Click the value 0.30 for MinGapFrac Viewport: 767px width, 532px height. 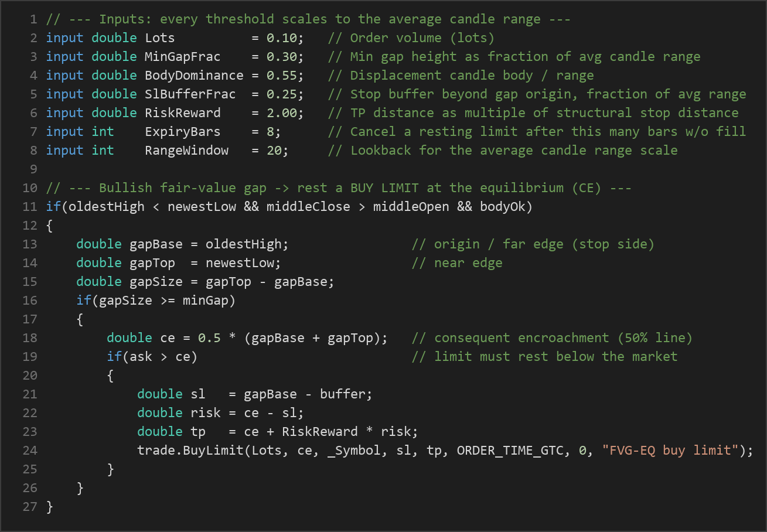(x=282, y=57)
